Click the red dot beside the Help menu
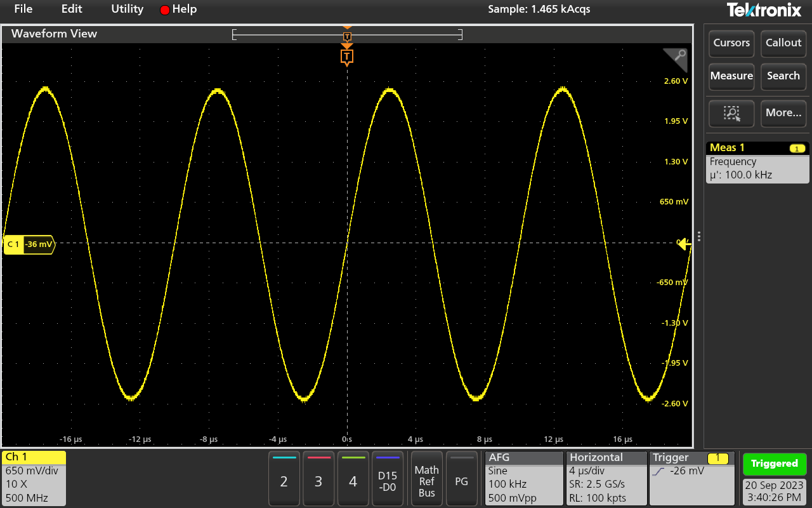The width and height of the screenshot is (812, 508). (165, 10)
